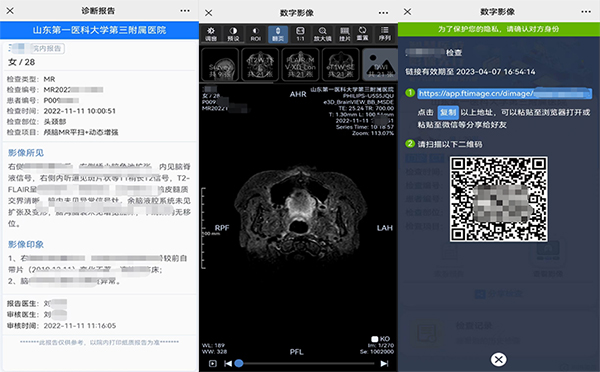
Task: Open the 序列 series list
Action: 385,34
